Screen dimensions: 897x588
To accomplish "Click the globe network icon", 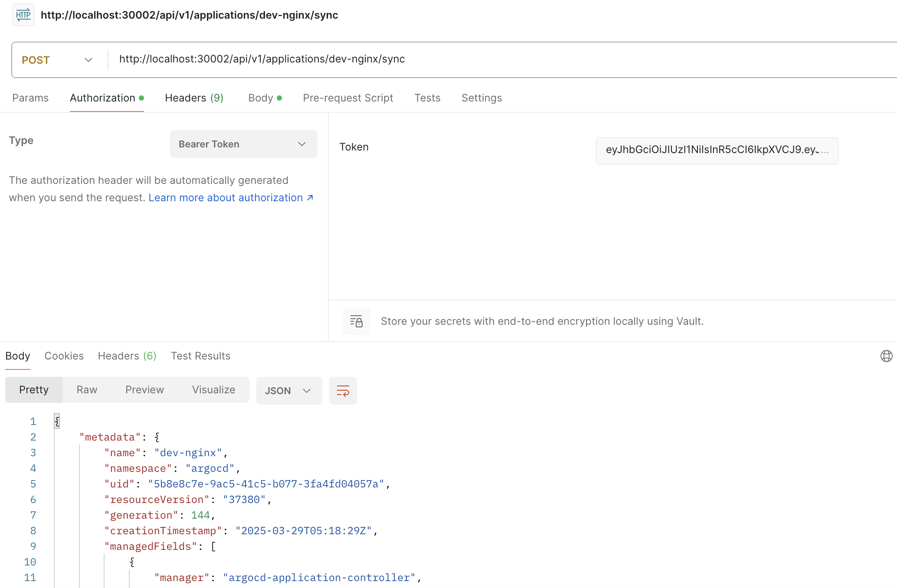I will pyautogui.click(x=886, y=356).
